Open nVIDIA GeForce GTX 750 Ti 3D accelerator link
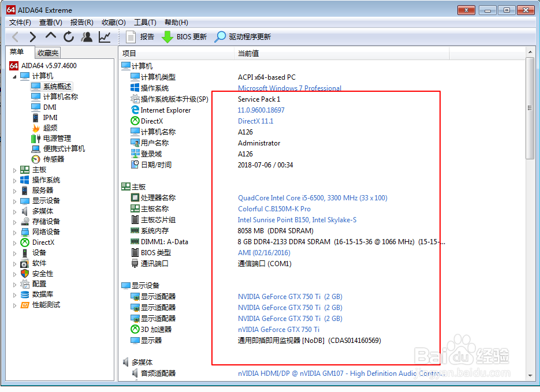540x392 pixels. (x=278, y=330)
